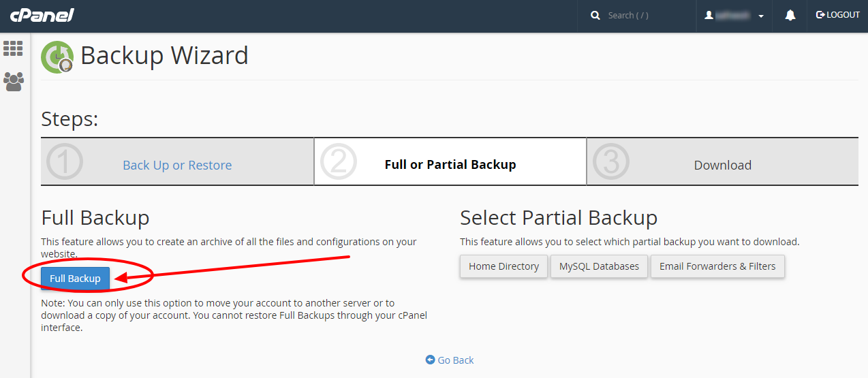The height and width of the screenshot is (378, 868).
Task: Click the user avatar icon
Action: [709, 15]
